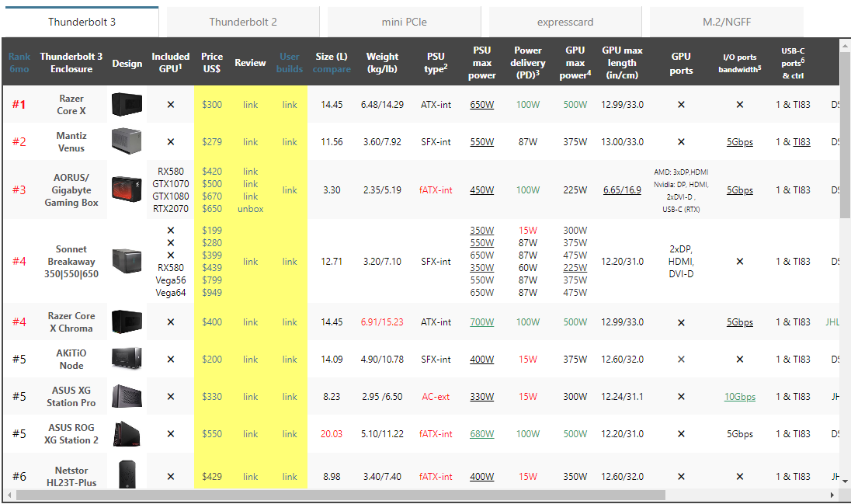Click the Rank 6mo column header

[x=19, y=62]
